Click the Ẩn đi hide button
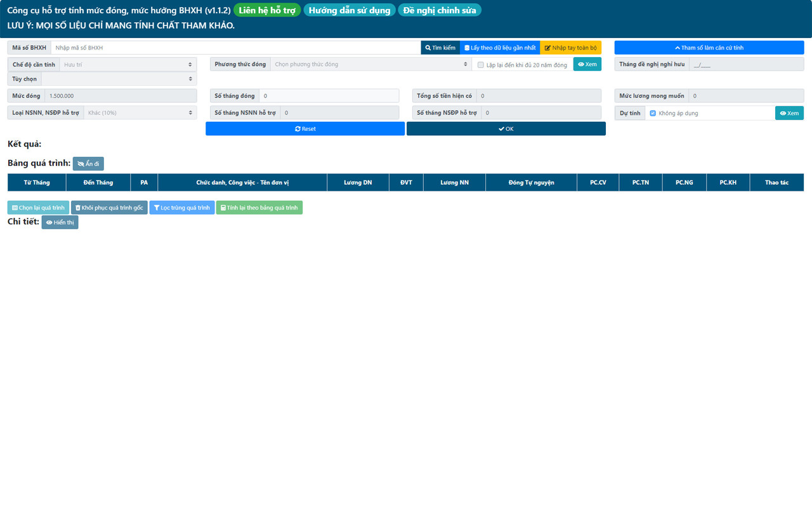Image resolution: width=812 pixels, height=508 pixels. [88, 164]
